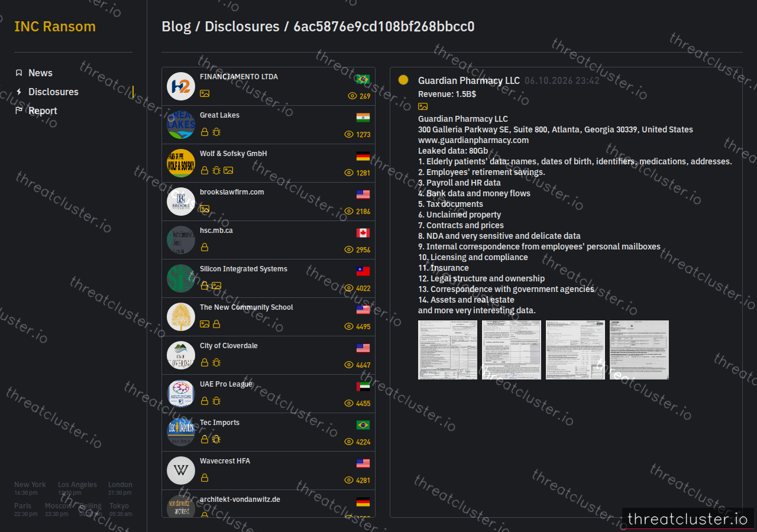757x532 pixels.
Task: Select Disclosures in the sidebar
Action: click(53, 92)
